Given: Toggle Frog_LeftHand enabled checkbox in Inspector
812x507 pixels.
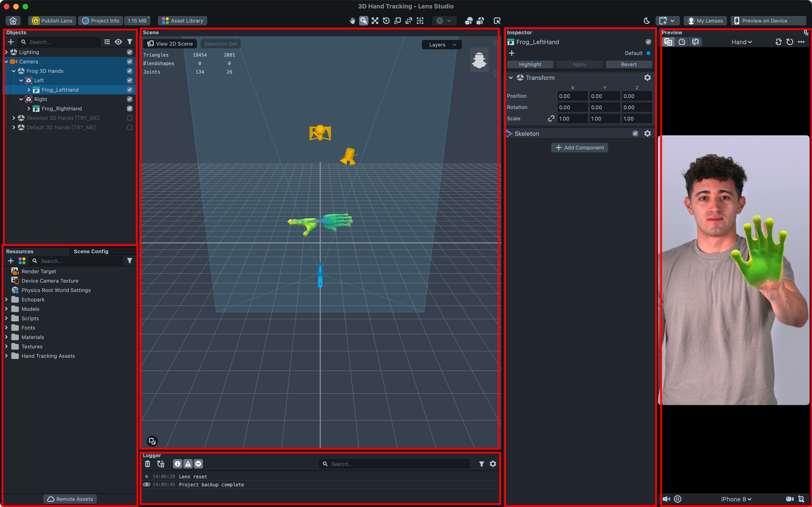Looking at the screenshot, I should pyautogui.click(x=648, y=42).
